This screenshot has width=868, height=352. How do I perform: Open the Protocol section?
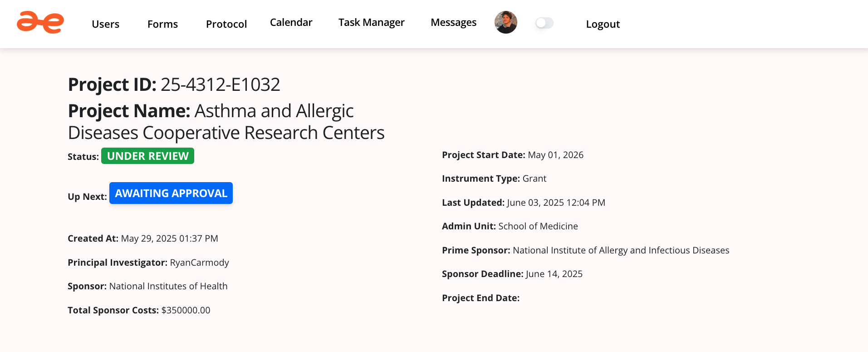[226, 24]
